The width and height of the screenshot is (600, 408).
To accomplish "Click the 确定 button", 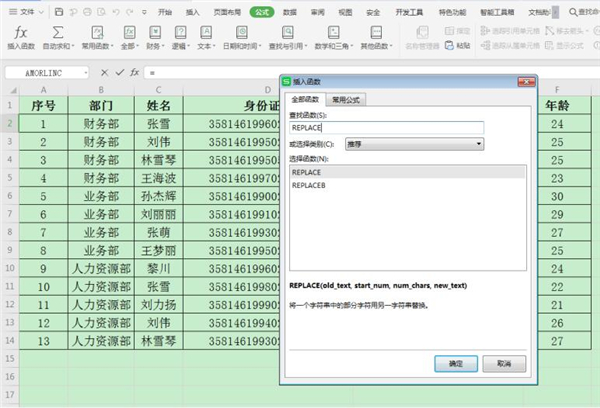I will point(455,363).
